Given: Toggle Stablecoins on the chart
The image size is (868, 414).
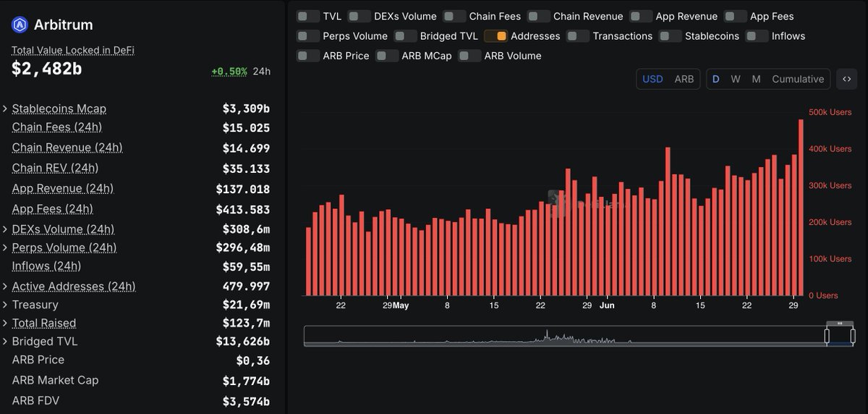Looking at the screenshot, I should 670,35.
